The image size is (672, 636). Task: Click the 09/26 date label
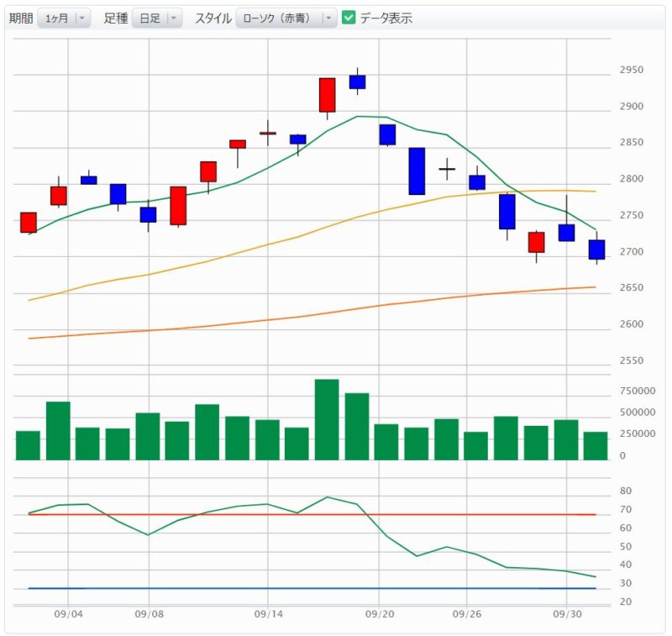467,614
